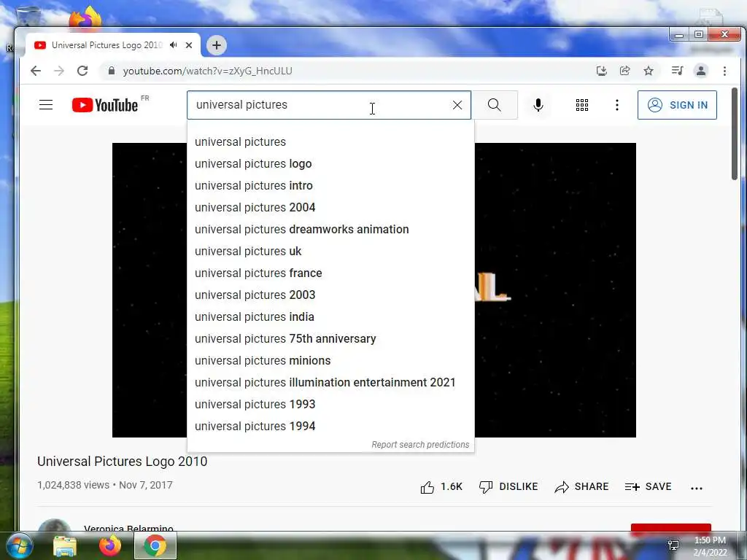747x560 pixels.
Task: View site info via padlock icon
Action: tap(112, 71)
